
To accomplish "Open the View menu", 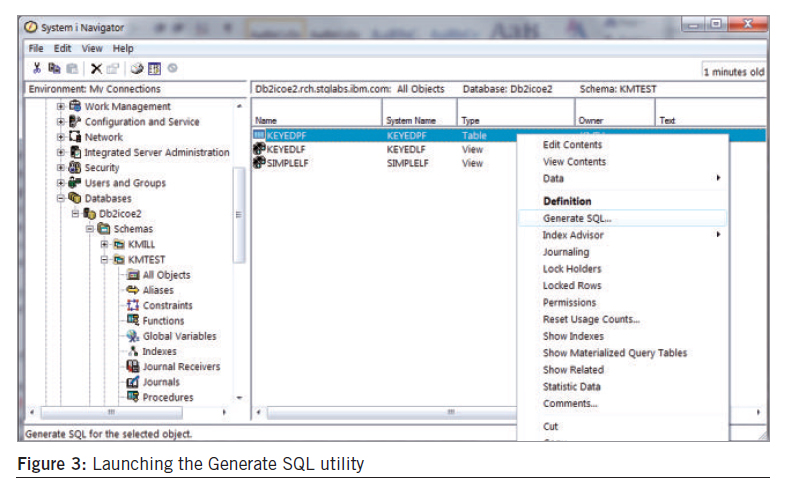I will point(92,49).
